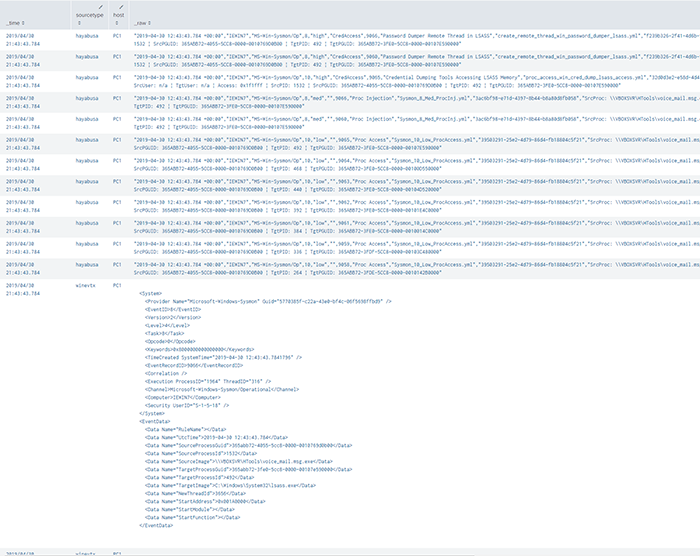
Task: Click the closing </System> tag line
Action: 152,414
